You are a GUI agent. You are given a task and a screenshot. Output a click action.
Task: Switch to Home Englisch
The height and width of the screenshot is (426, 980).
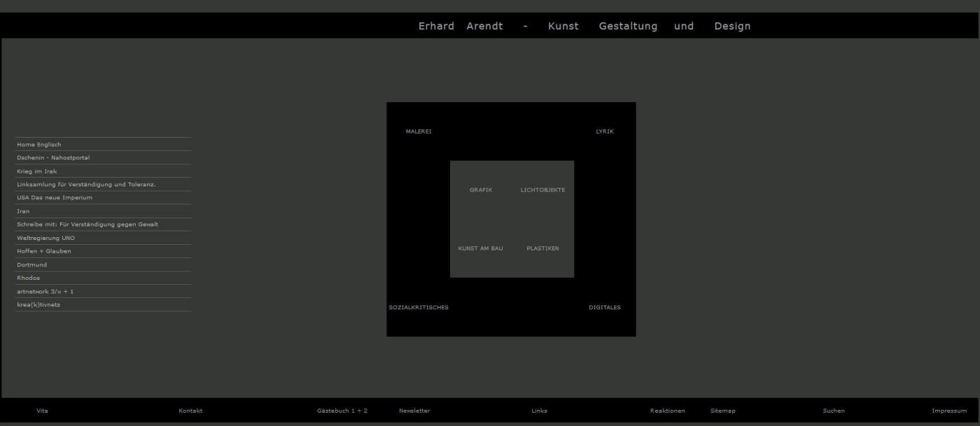coord(39,145)
